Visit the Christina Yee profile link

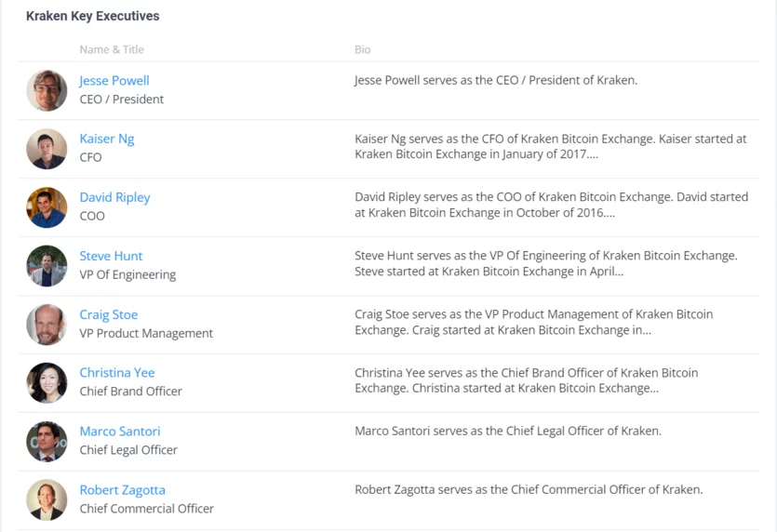point(116,373)
